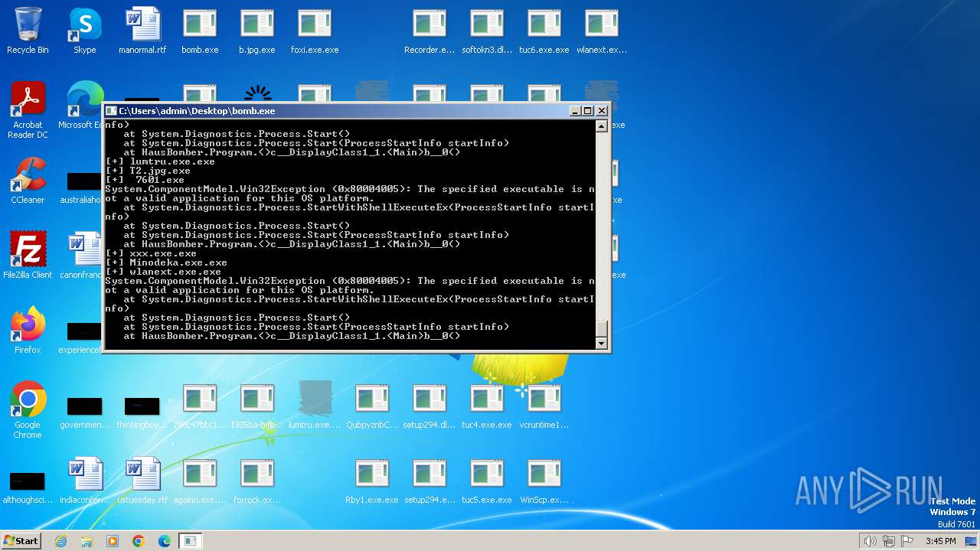Open Acrobat Reader DC shortcut

pyautogui.click(x=28, y=110)
